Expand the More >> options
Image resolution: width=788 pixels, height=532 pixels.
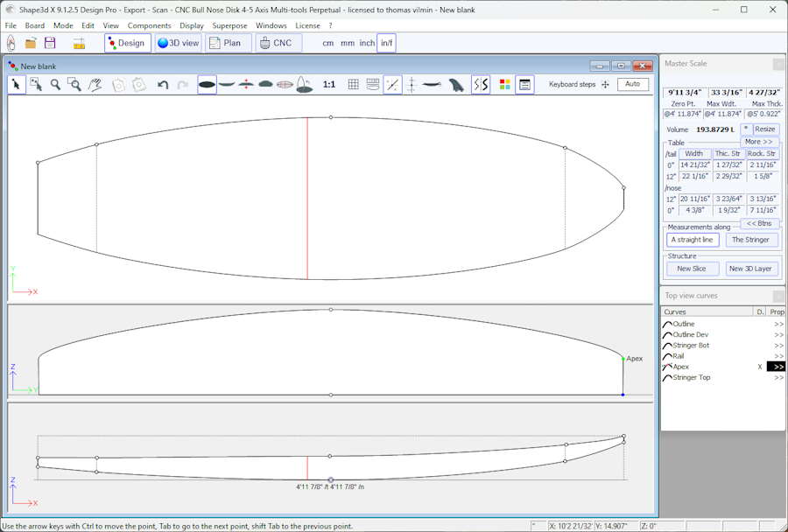759,142
